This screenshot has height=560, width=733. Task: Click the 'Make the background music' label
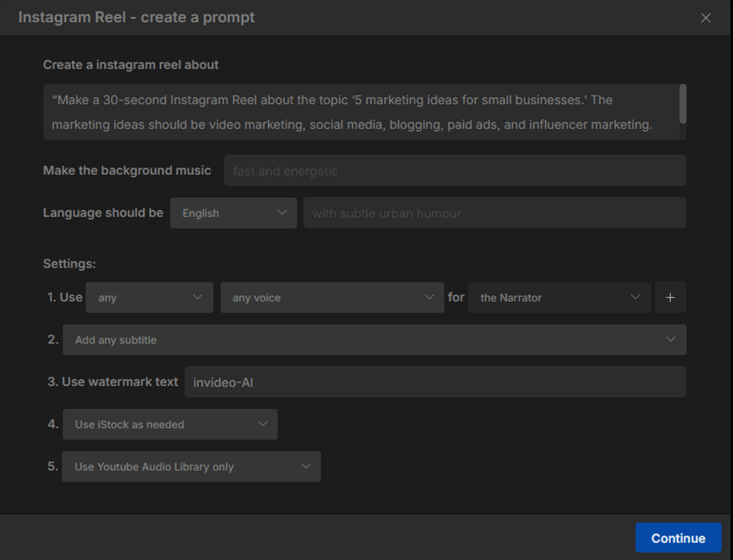(127, 171)
